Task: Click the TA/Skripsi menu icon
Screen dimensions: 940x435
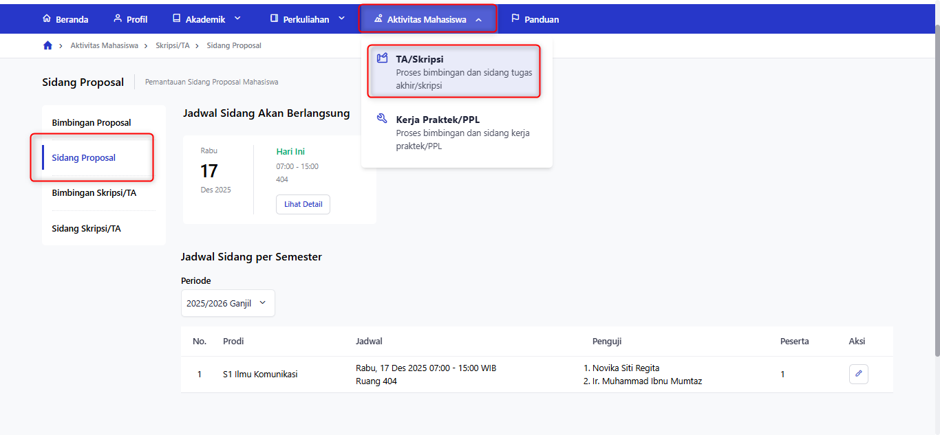Action: [382, 59]
